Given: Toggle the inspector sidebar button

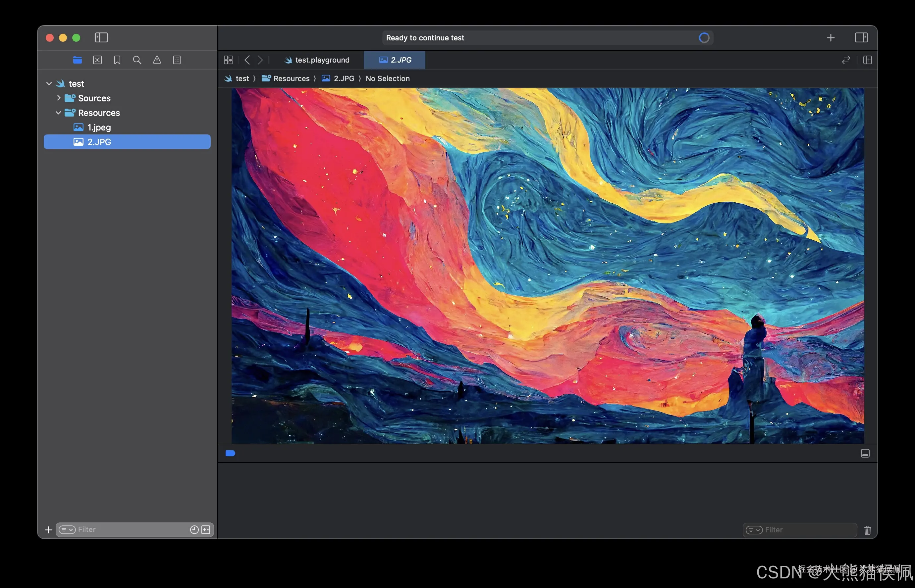Looking at the screenshot, I should [x=862, y=37].
